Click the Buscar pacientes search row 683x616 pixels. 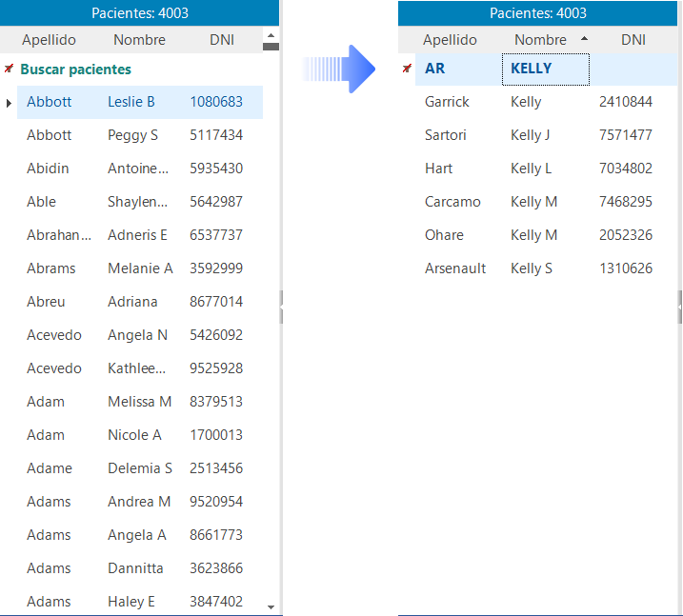(x=140, y=70)
